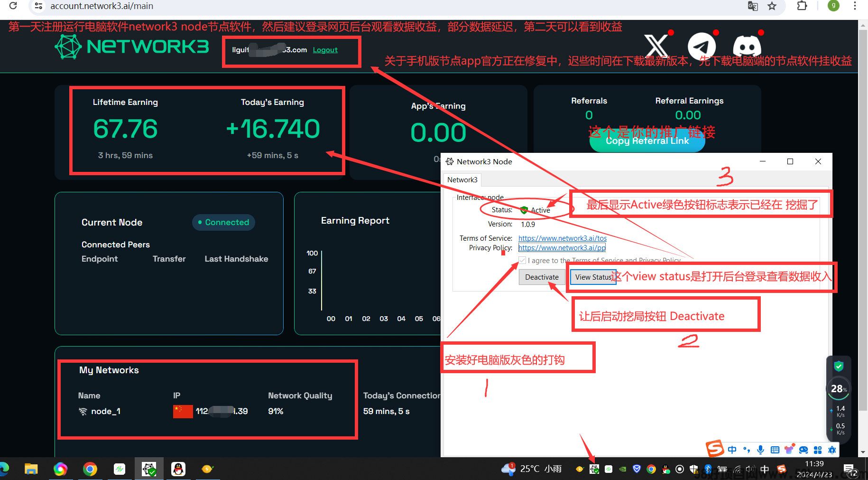The width and height of the screenshot is (868, 480).
Task: Click the China flag next to IP
Action: click(183, 411)
